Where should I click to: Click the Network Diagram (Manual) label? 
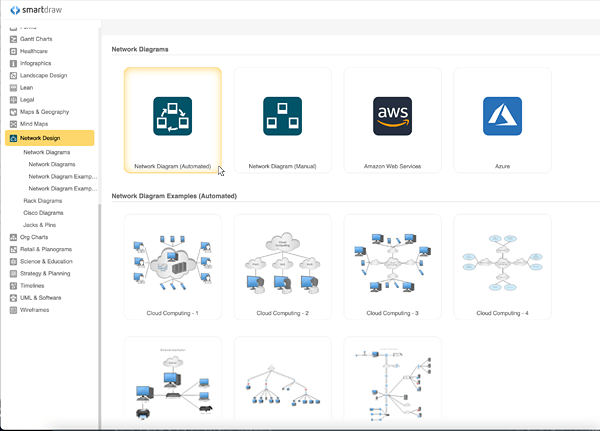[282, 167]
